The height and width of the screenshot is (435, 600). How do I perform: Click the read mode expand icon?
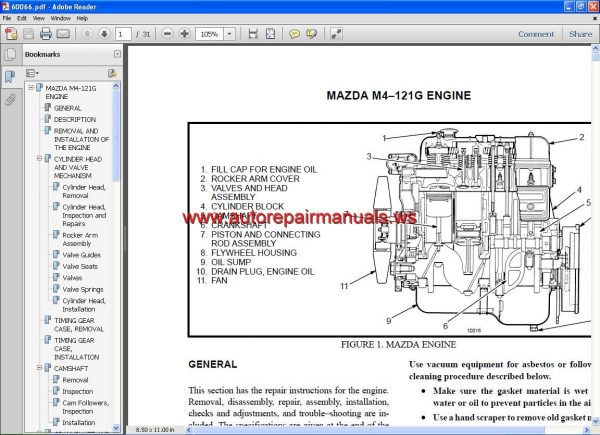[x=336, y=34]
